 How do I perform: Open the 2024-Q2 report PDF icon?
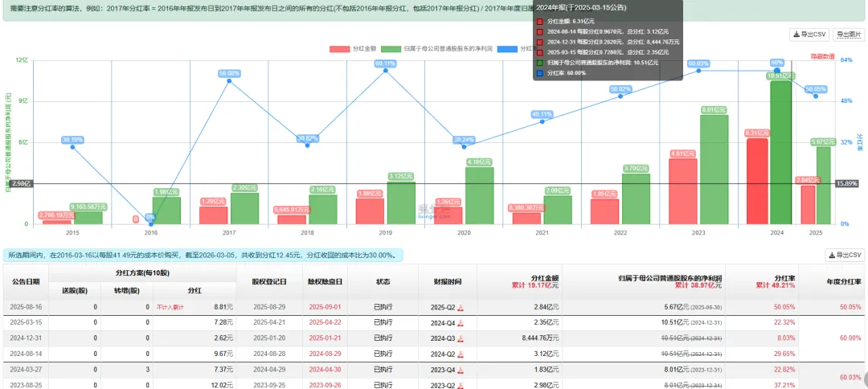tap(460, 354)
